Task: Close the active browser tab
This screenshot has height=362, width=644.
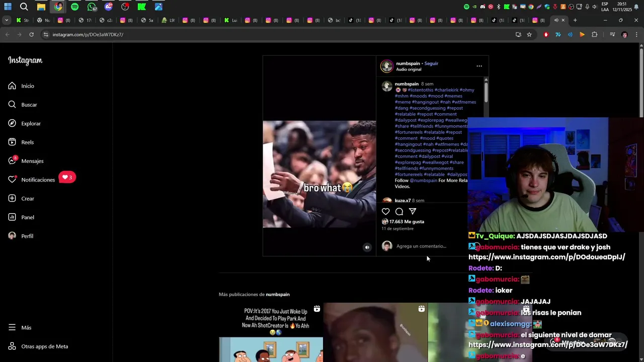Action: click(563, 20)
